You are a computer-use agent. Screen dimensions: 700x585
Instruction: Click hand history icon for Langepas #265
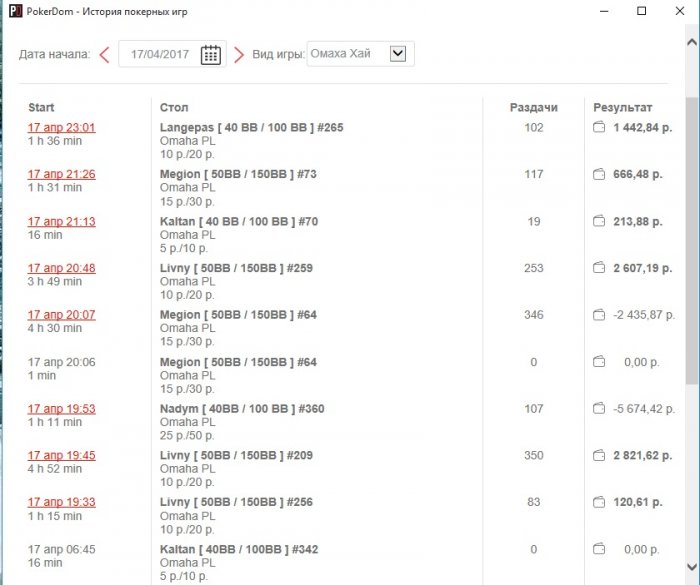coord(599,128)
